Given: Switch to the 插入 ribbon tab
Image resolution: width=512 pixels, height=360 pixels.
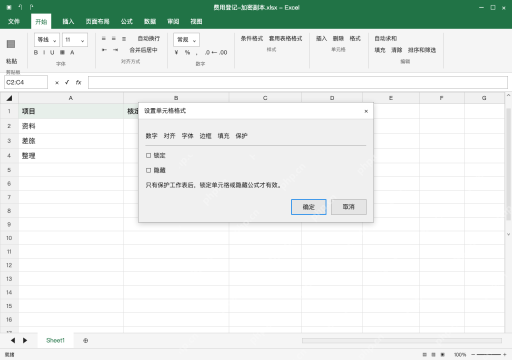Looking at the screenshot, I should pos(68,21).
